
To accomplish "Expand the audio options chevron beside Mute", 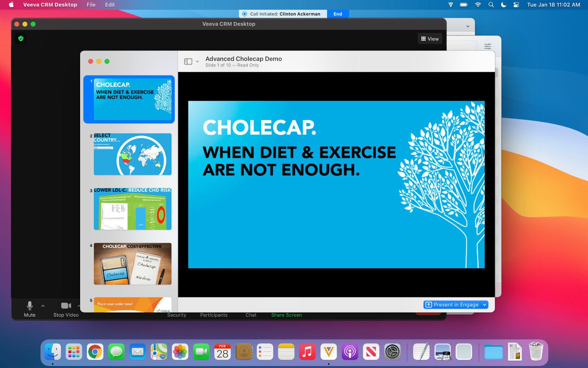I will click(x=43, y=306).
